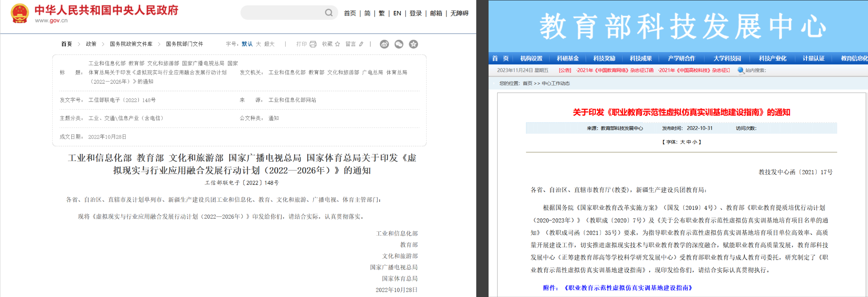Click 中心工作动态 in the breadcrumb
The width and height of the screenshot is (868, 297).
pyautogui.click(x=556, y=83)
